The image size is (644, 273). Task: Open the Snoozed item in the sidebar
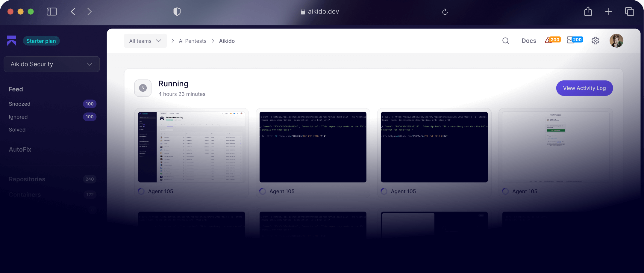20,104
